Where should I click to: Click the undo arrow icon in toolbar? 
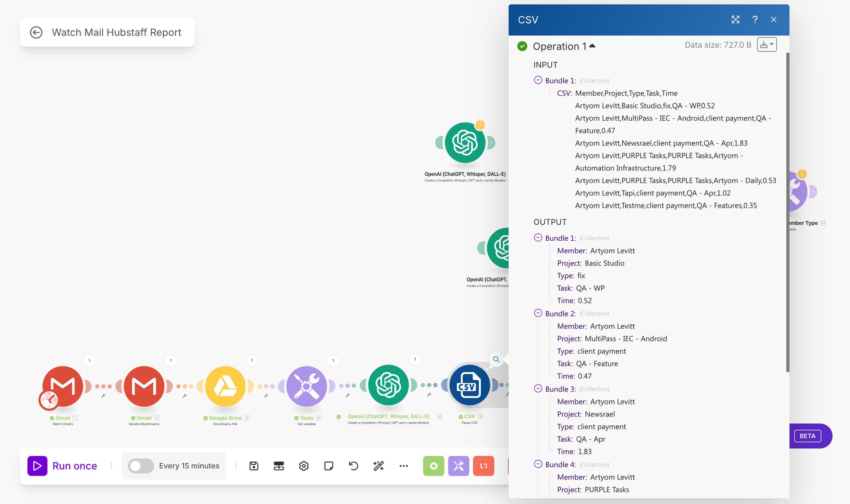(353, 466)
